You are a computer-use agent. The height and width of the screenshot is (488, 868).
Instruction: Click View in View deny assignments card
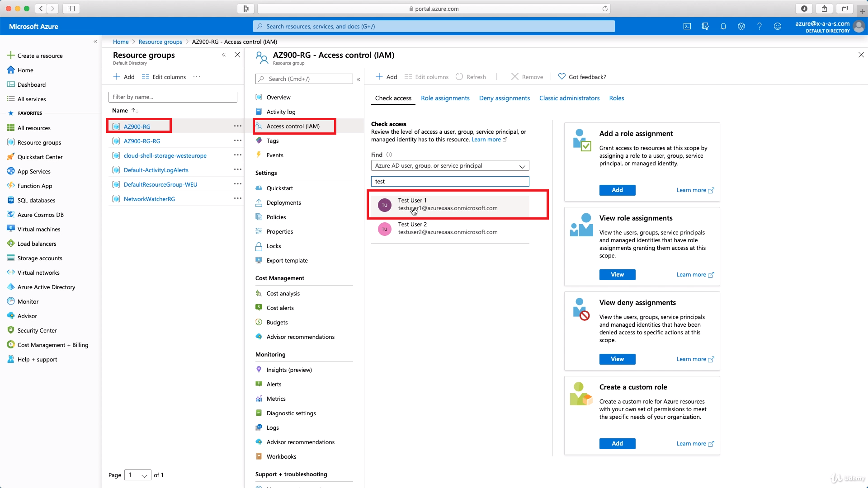[617, 359]
